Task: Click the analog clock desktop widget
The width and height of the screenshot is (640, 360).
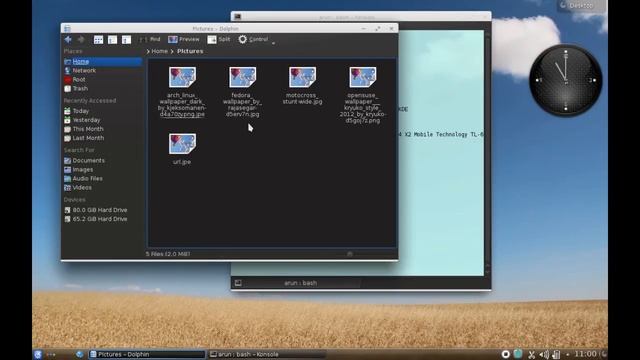Action: (x=566, y=80)
